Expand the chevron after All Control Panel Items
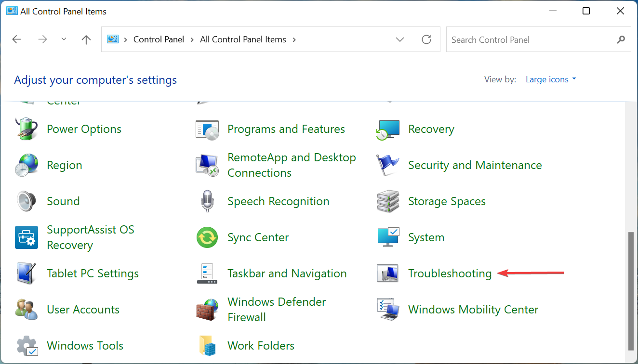The height and width of the screenshot is (364, 638). point(294,40)
